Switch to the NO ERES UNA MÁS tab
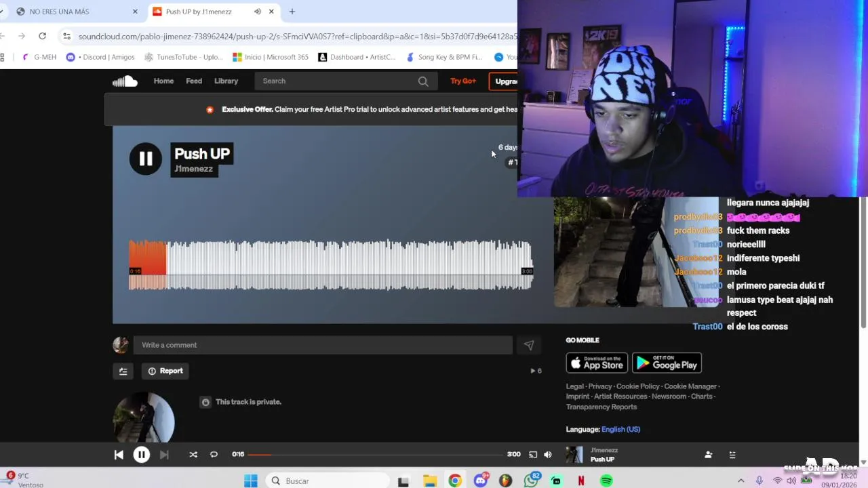 (75, 12)
